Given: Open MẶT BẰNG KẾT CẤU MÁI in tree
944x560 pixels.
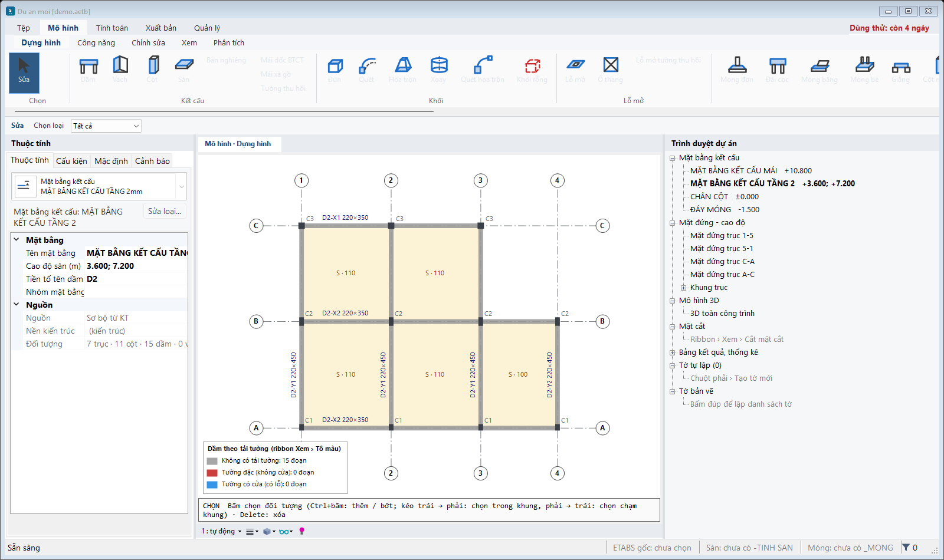Looking at the screenshot, I should (751, 170).
